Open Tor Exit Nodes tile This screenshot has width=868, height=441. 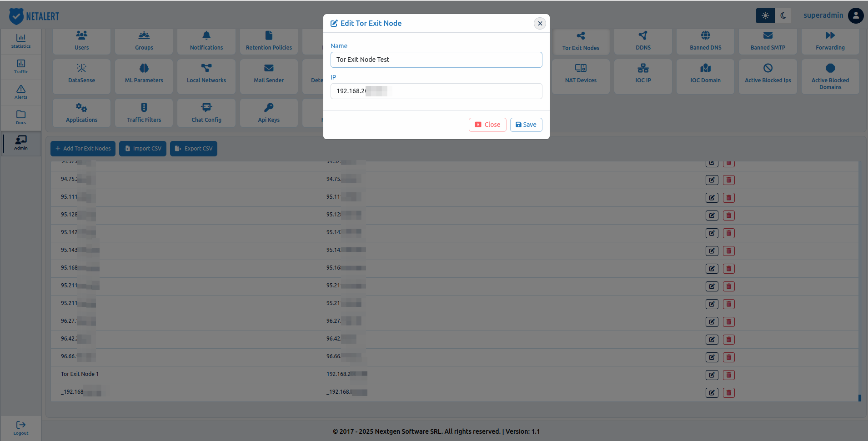(x=581, y=41)
